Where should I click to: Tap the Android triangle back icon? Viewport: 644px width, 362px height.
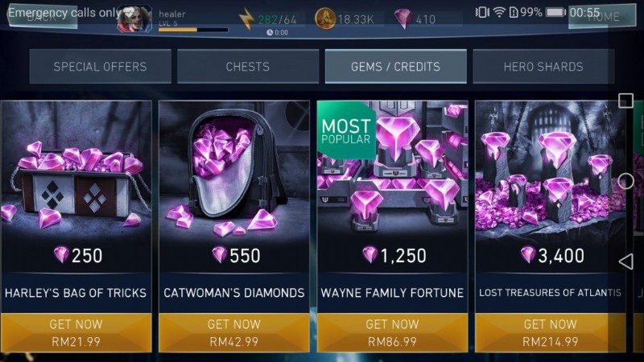(625, 261)
